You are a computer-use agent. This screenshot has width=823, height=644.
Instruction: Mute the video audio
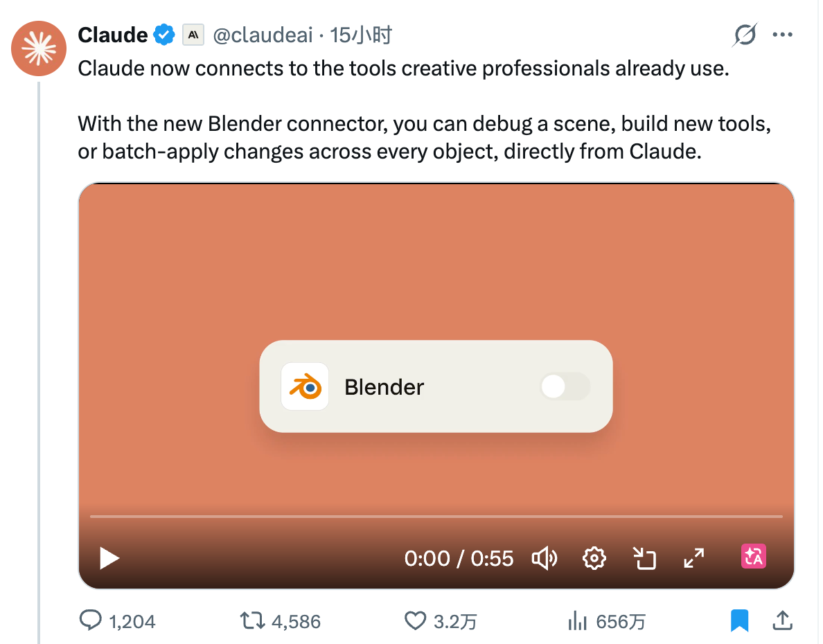545,558
